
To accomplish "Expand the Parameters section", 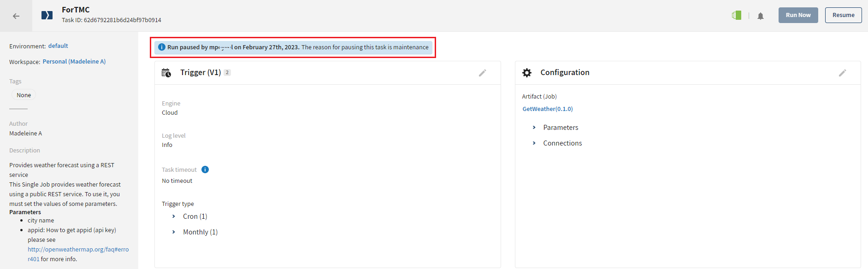I will pyautogui.click(x=534, y=128).
